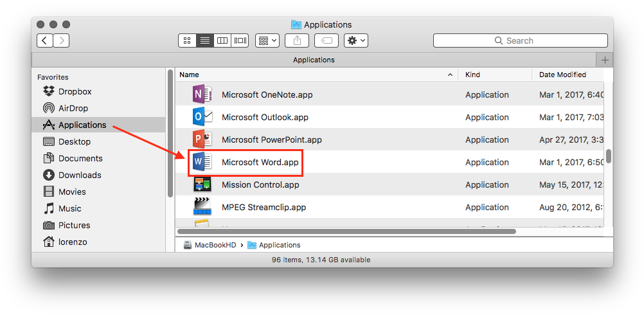Select Applications in the sidebar
Image resolution: width=644 pixels, height=315 pixels.
[x=98, y=125]
